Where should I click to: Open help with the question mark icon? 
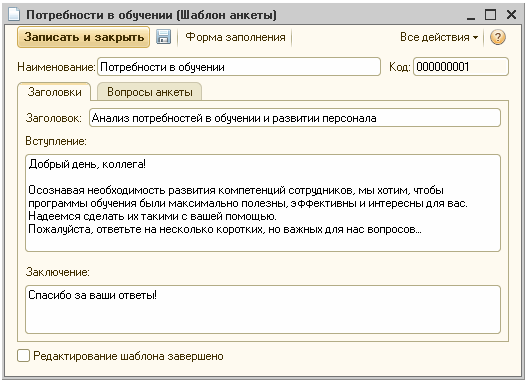498,37
